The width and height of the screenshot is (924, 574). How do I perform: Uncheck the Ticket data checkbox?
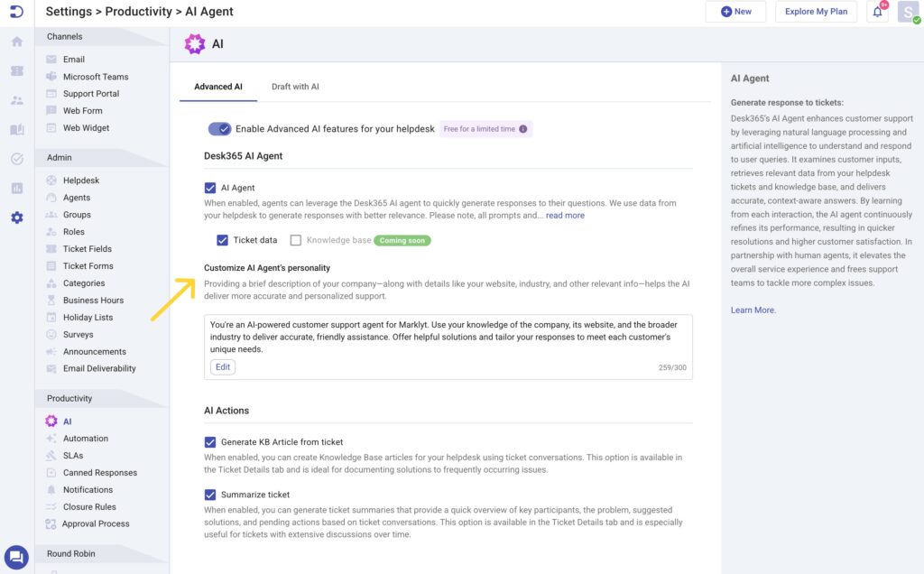coord(222,240)
